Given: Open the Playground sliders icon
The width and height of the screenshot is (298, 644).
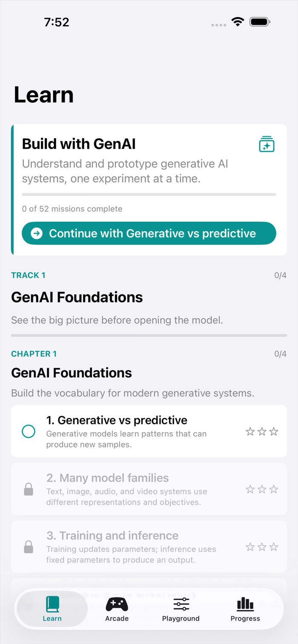Looking at the screenshot, I should coord(181,604).
